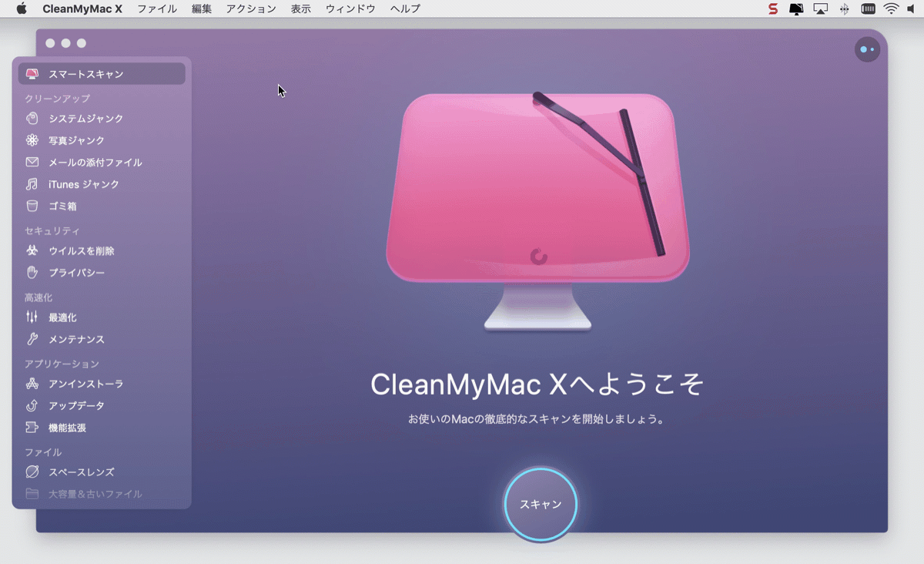The width and height of the screenshot is (924, 564).
Task: Select プライバシー label in the sidebar
Action: click(x=76, y=273)
